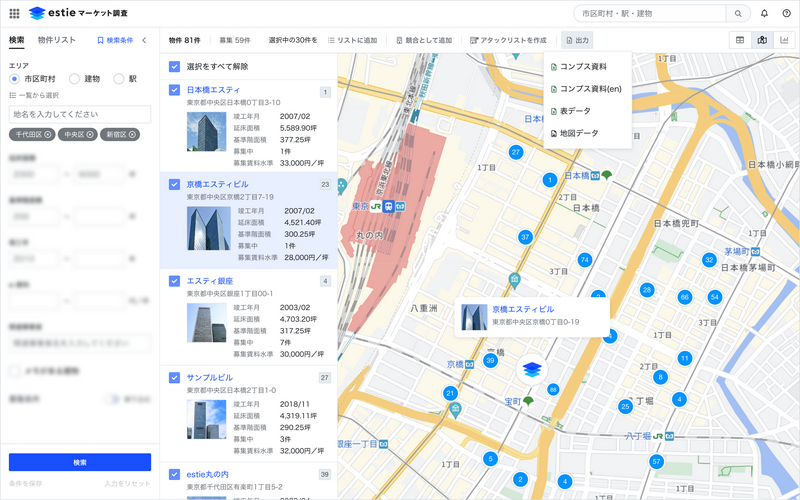Viewport: 800px width, 500px height.
Task: Collapse the search panel with the chevron
Action: tap(144, 40)
